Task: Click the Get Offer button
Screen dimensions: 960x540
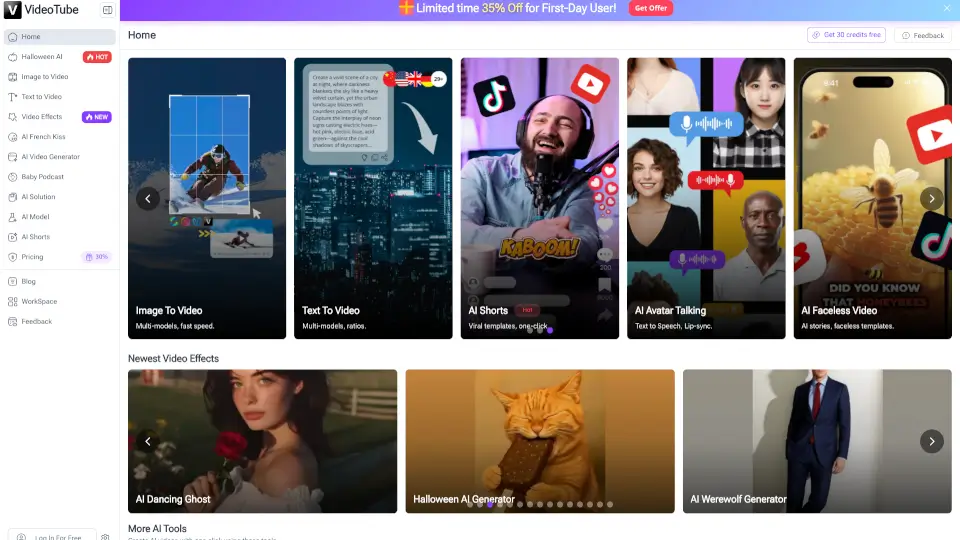Action: [x=650, y=8]
